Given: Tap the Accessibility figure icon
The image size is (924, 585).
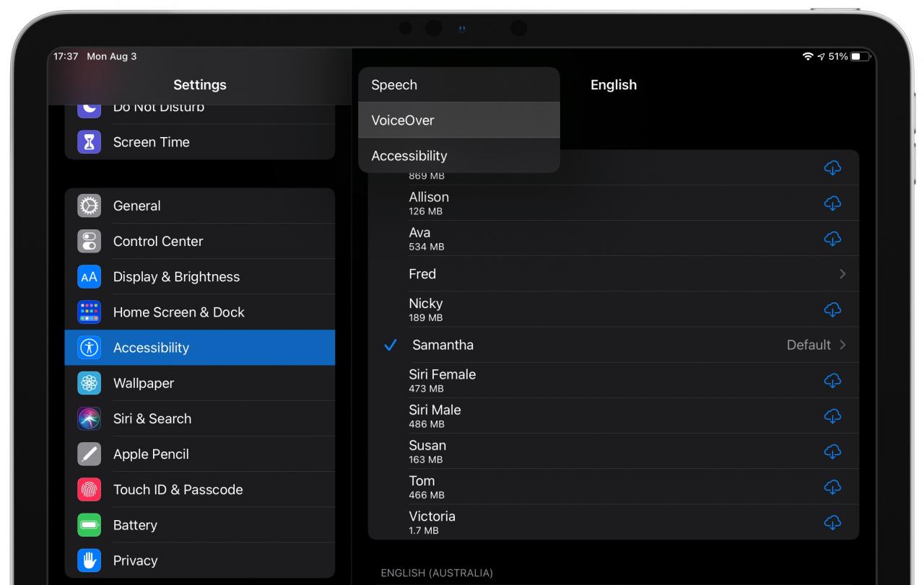Looking at the screenshot, I should pos(89,348).
